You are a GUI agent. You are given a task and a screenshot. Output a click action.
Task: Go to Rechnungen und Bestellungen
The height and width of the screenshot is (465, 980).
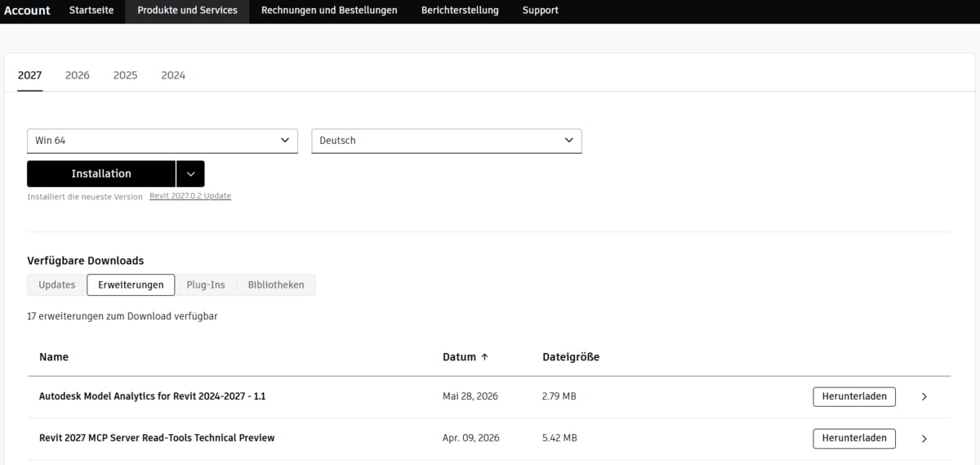pos(329,11)
